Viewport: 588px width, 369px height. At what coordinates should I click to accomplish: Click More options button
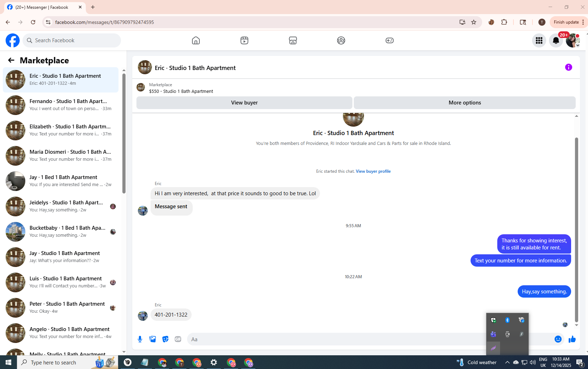465,103
